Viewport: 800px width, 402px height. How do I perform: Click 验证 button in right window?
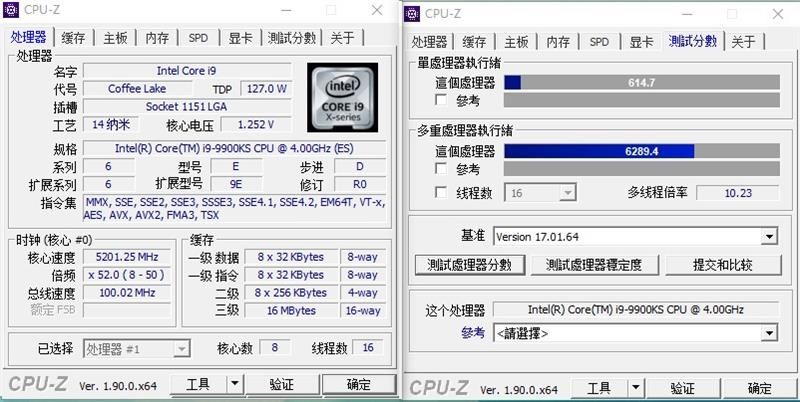coord(683,388)
